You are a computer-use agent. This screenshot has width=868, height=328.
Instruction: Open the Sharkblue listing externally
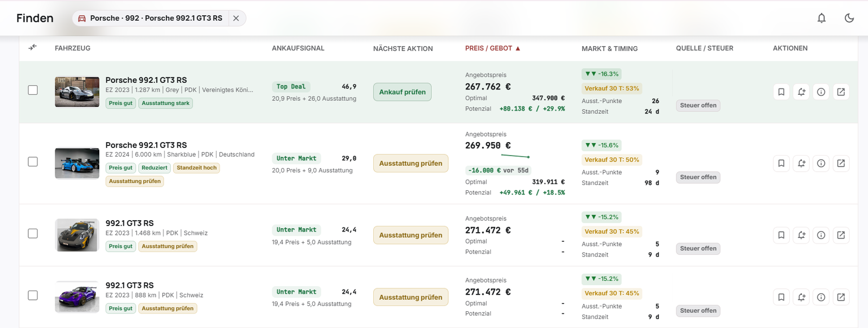tap(841, 163)
